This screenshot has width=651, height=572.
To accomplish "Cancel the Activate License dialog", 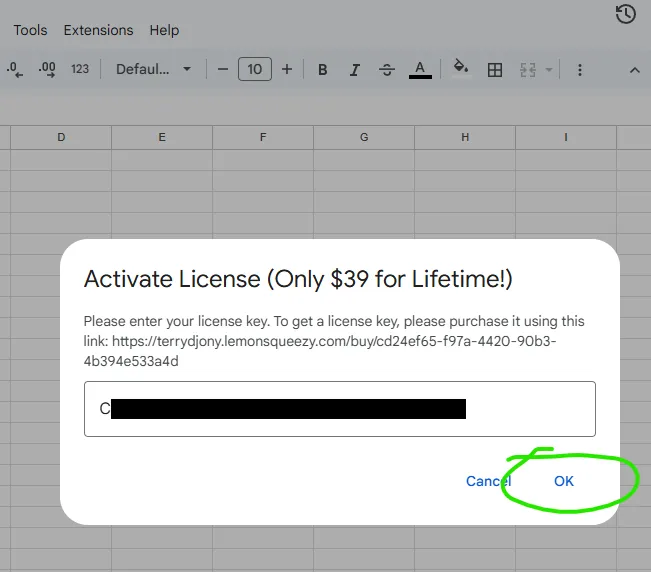I will 488,481.
